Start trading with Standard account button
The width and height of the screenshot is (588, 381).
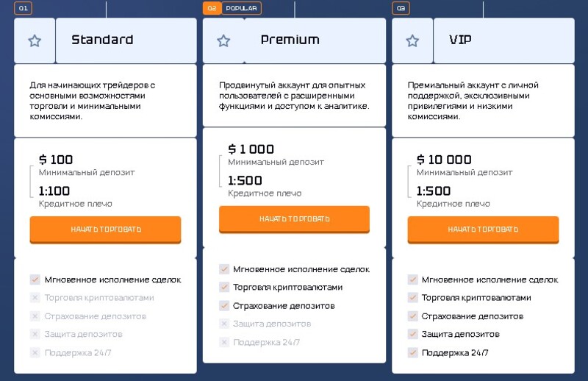click(x=105, y=229)
